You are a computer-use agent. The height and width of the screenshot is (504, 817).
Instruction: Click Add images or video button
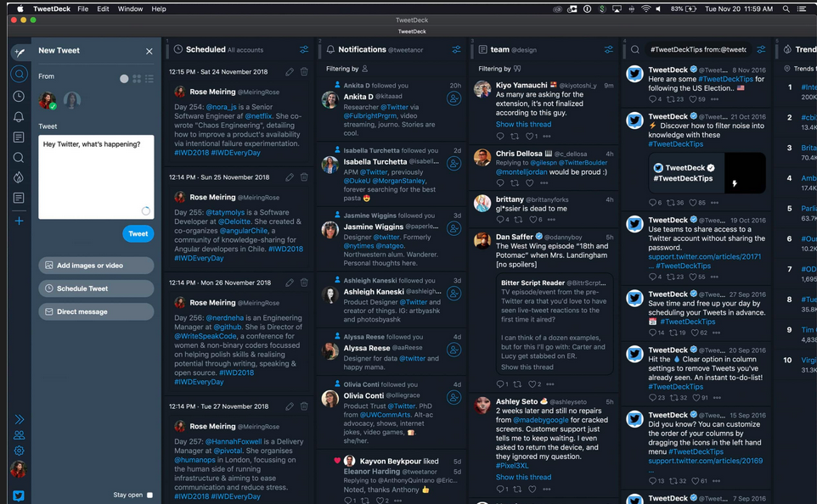click(96, 266)
